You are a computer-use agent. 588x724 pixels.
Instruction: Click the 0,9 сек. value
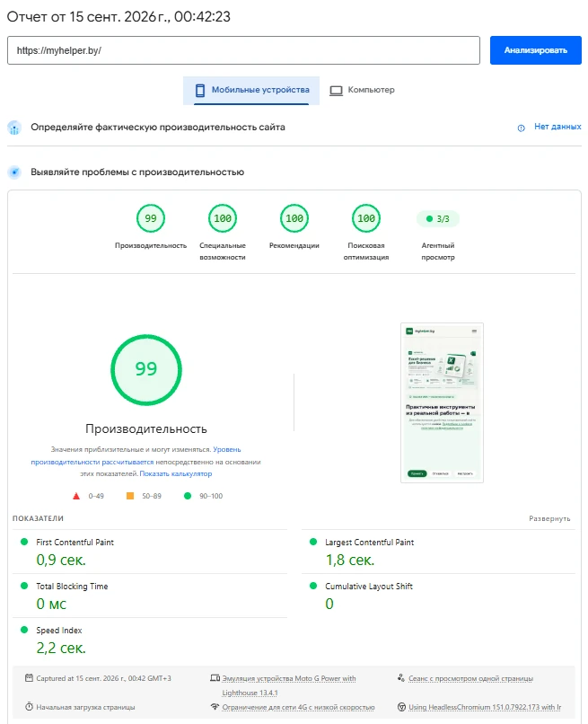pyautogui.click(x=61, y=561)
